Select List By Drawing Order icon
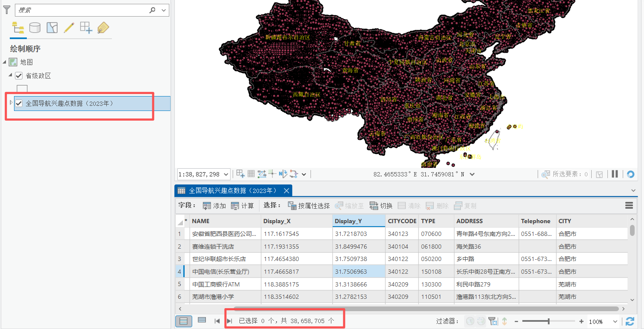This screenshot has width=644, height=329. (18, 28)
